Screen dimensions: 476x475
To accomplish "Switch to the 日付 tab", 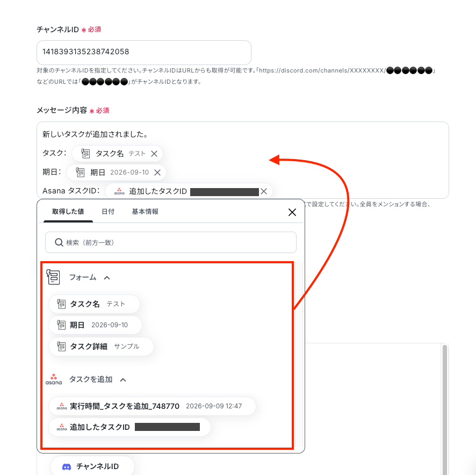I will pyautogui.click(x=108, y=211).
